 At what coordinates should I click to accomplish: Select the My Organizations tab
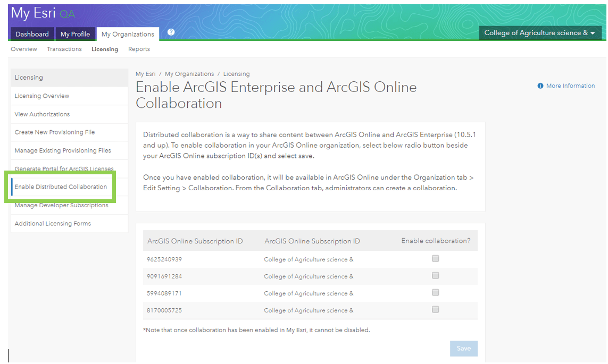click(128, 34)
